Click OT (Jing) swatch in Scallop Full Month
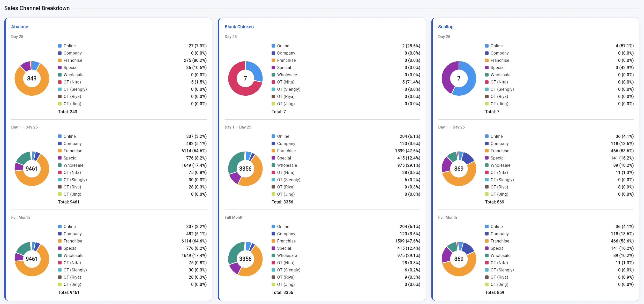644x304 pixels. [487, 284]
